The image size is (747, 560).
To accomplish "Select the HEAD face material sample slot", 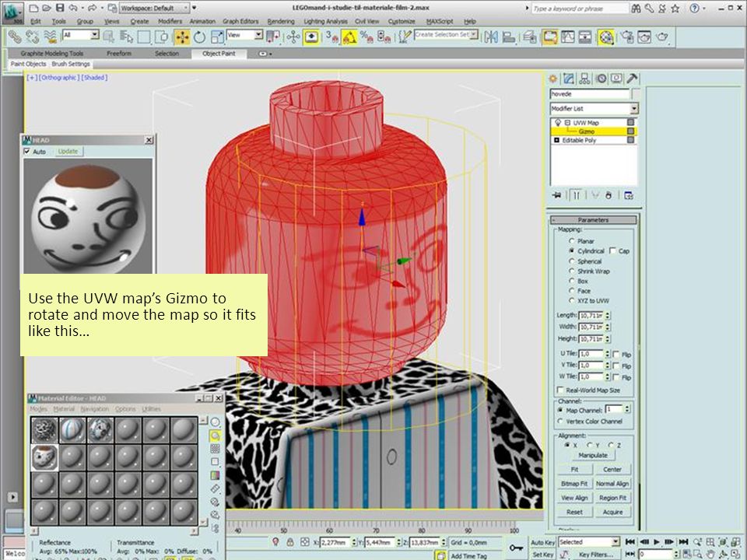I will (45, 457).
